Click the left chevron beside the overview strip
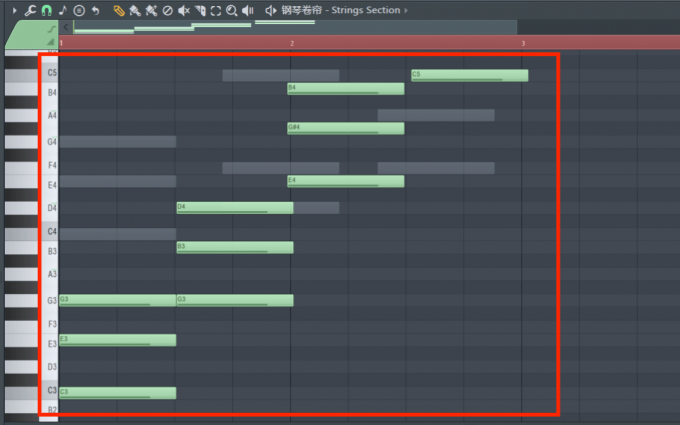 [66, 27]
